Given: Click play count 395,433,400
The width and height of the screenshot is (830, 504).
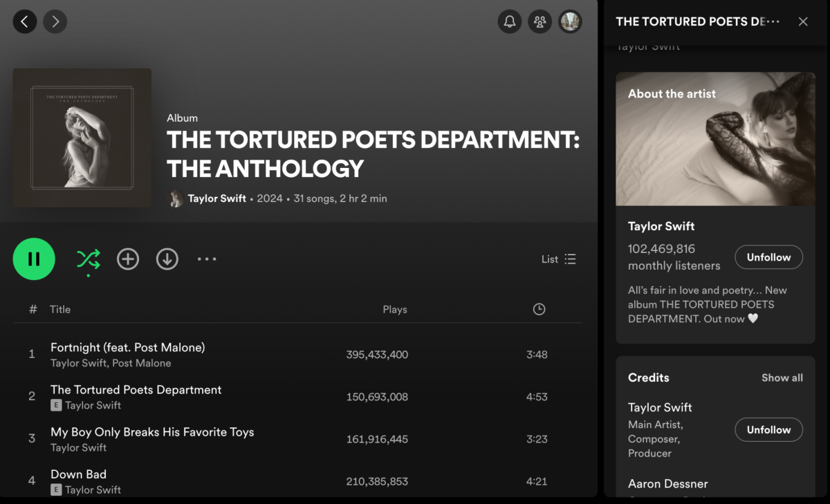Looking at the screenshot, I should click(377, 355).
